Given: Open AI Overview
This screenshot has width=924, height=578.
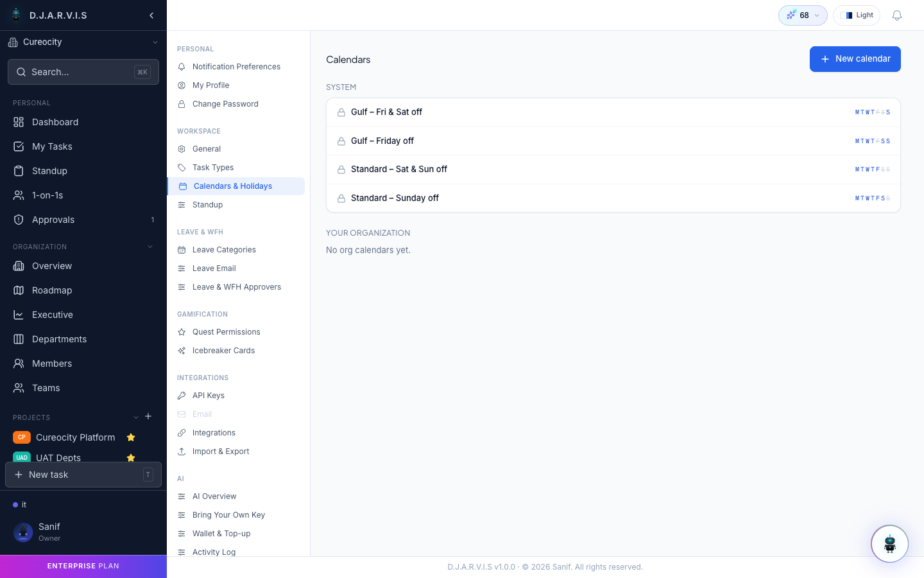Looking at the screenshot, I should (236, 496).
